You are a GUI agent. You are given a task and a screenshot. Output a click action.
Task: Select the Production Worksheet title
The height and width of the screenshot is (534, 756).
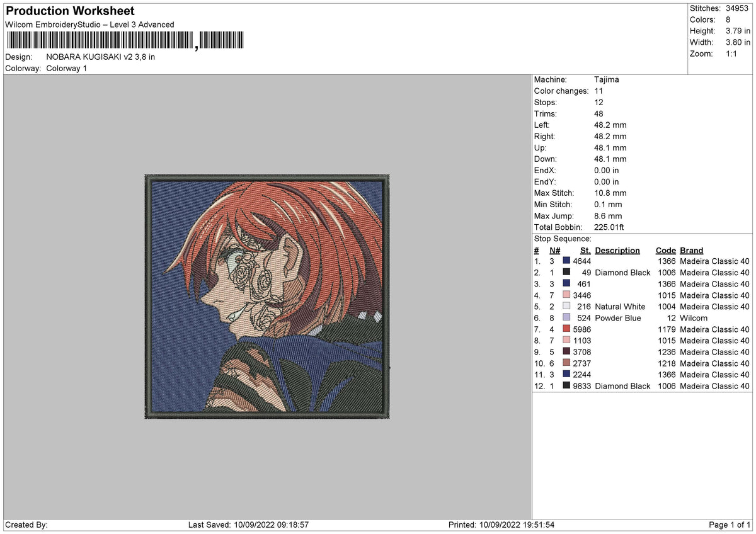[70, 11]
